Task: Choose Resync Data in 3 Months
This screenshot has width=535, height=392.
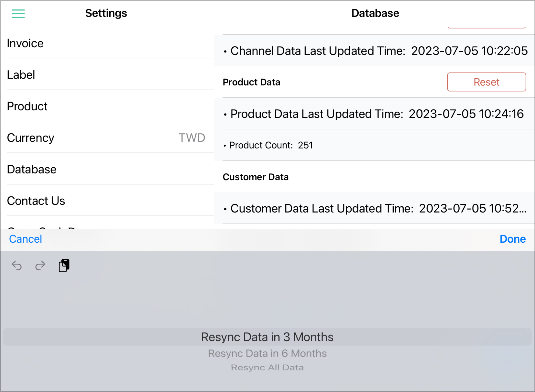Action: 267,337
